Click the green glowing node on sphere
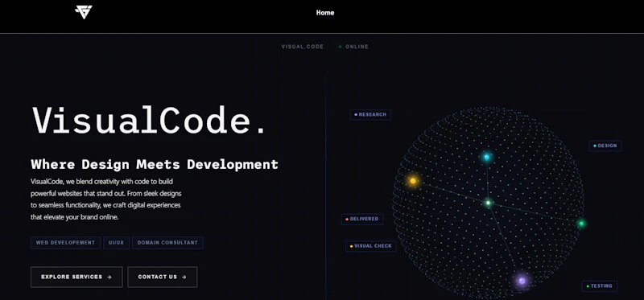Viewport: 644px width, 300px height. pyautogui.click(x=581, y=224)
